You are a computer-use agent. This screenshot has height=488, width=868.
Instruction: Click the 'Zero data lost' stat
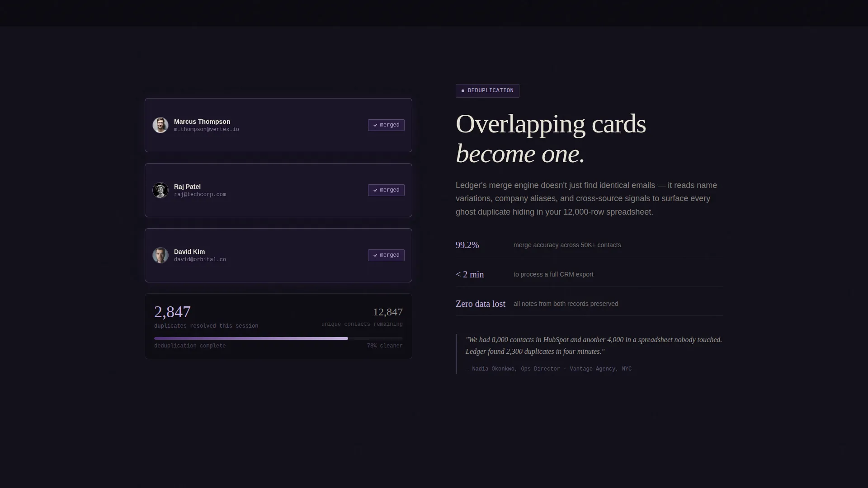[481, 304]
